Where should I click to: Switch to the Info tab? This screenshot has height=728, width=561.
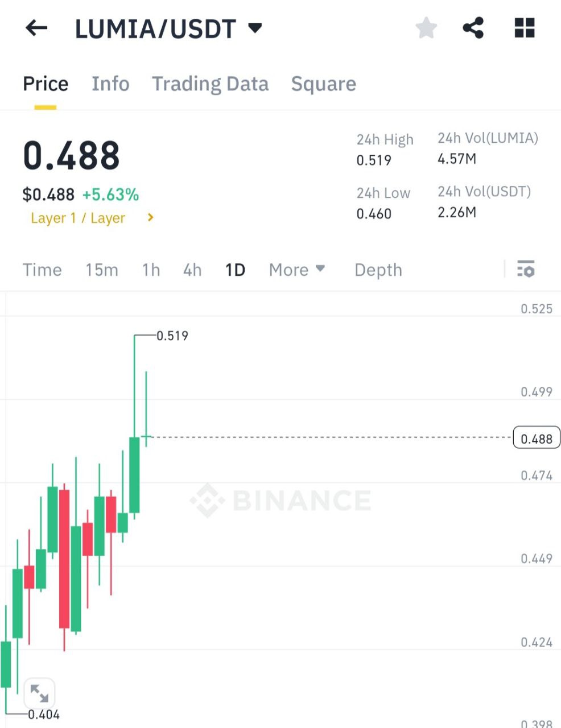(x=110, y=84)
